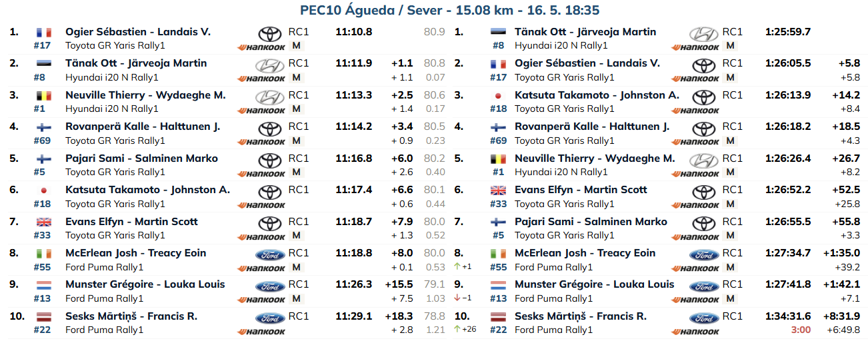Viewport: 868px width, 343px height.
Task: Click the French flag beside Ogier in stage results
Action: (44, 32)
